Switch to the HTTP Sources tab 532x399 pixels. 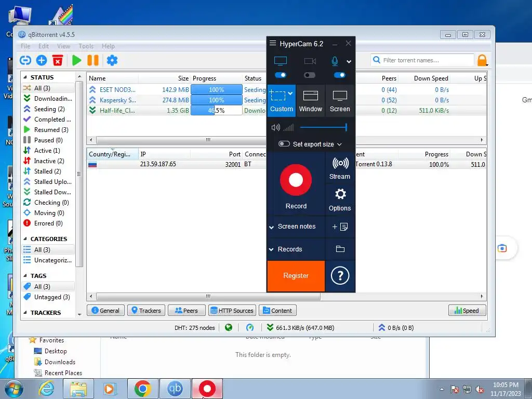[x=232, y=311]
